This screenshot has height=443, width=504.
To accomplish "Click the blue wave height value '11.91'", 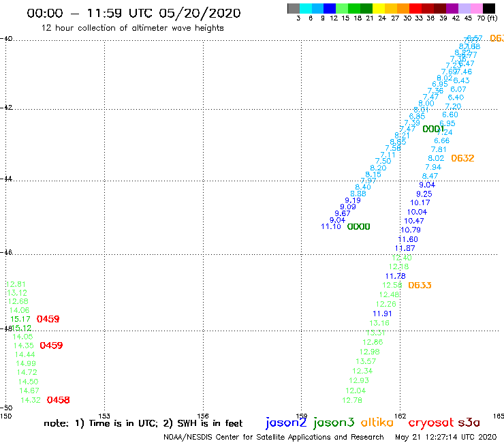I will (383, 314).
